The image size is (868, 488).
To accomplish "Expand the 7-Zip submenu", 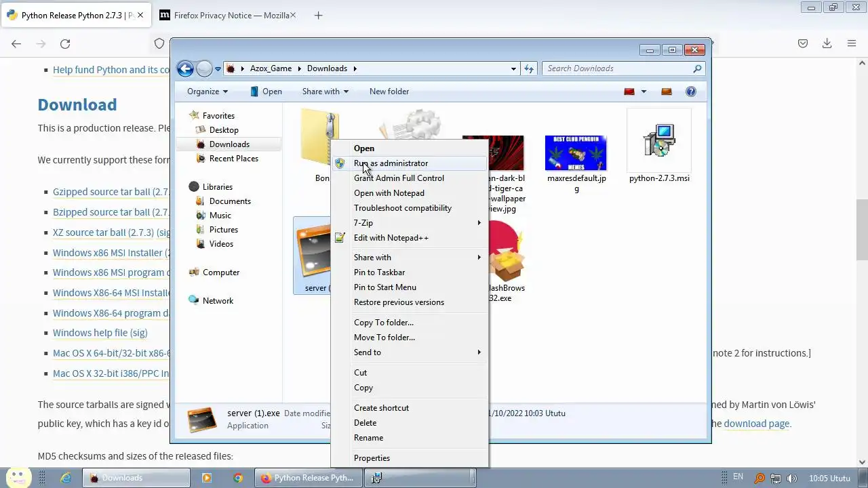I will pyautogui.click(x=410, y=223).
